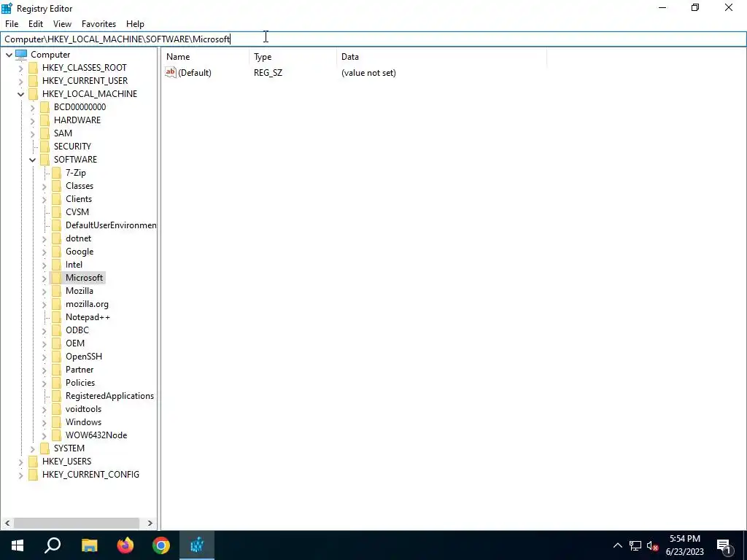Expand the SYSTEM key

[x=32, y=448]
